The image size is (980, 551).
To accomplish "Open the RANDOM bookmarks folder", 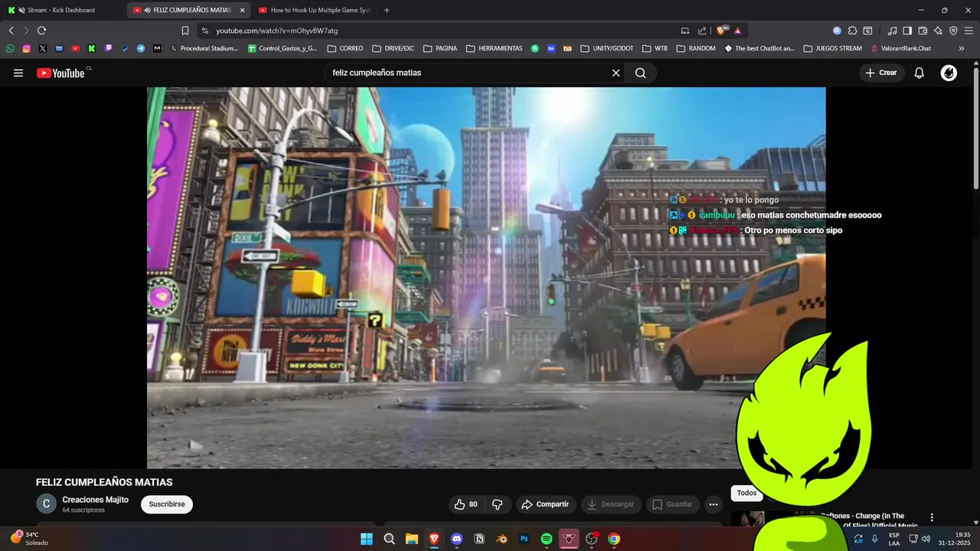I will click(x=695, y=48).
